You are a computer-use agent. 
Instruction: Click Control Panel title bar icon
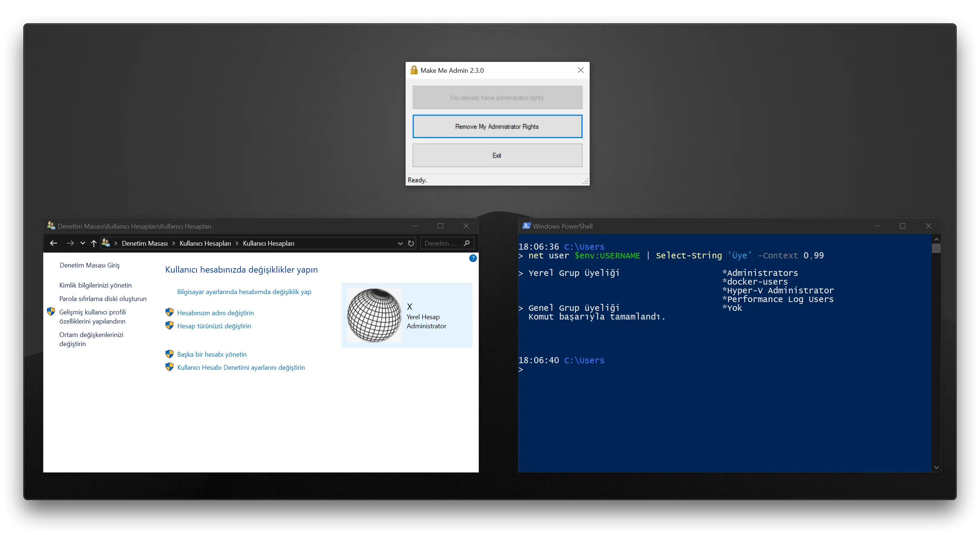[x=51, y=226]
